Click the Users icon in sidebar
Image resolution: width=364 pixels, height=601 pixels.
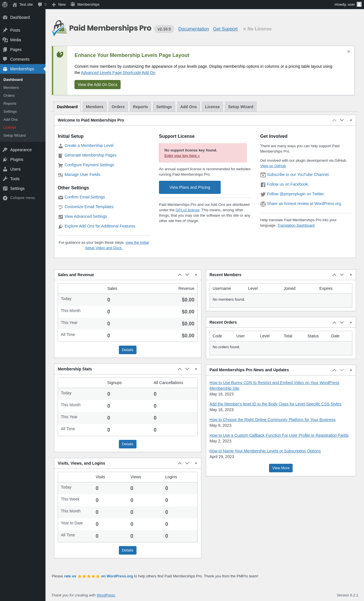pyautogui.click(x=5, y=169)
